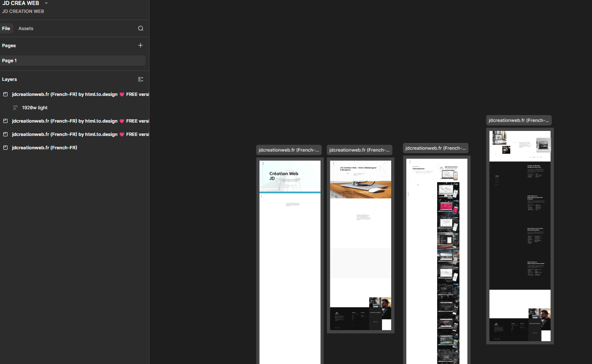Click the heart icon on the third layer row

coord(122,134)
